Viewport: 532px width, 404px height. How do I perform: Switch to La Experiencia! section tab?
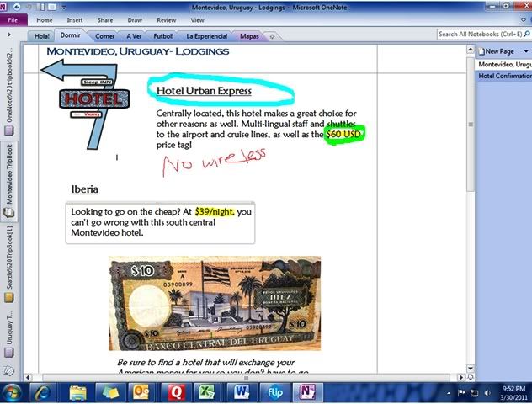pos(206,36)
